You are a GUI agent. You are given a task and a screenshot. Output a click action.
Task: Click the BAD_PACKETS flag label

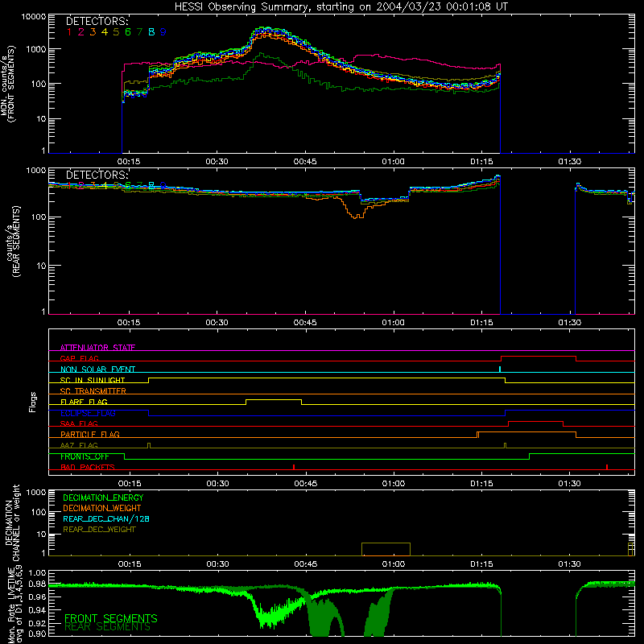pos(88,467)
